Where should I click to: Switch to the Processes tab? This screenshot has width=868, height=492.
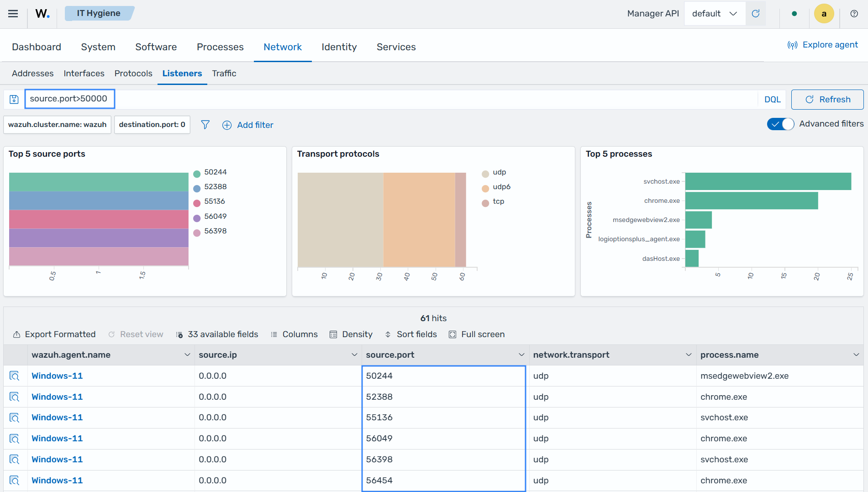tap(220, 47)
